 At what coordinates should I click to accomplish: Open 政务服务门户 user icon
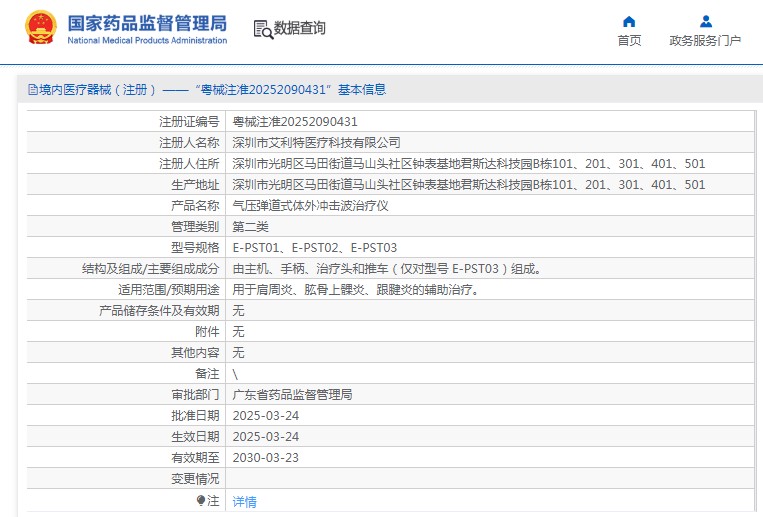coord(706,21)
